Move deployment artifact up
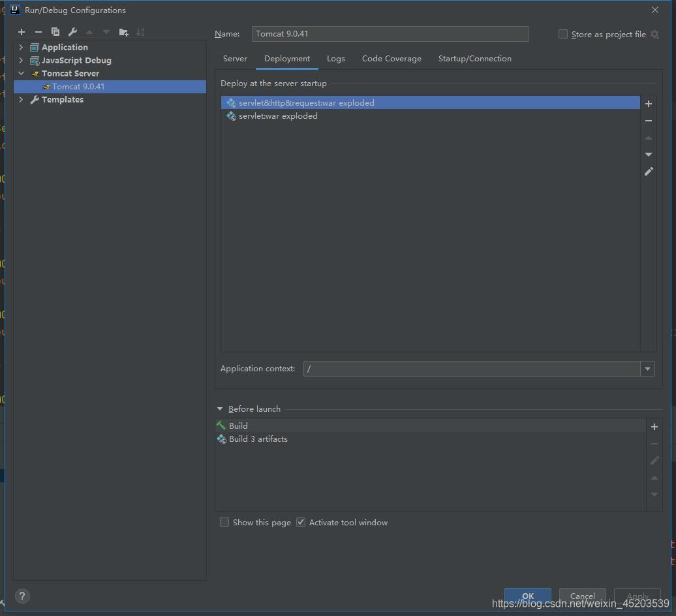676x616 pixels. [x=649, y=138]
